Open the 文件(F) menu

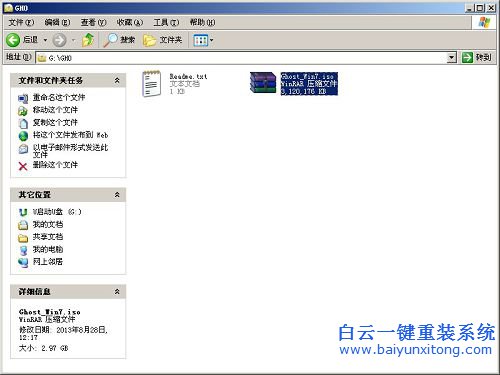point(21,22)
